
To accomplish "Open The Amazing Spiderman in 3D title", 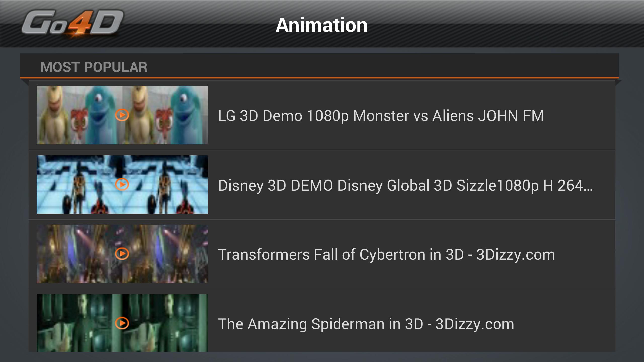I will click(x=366, y=324).
